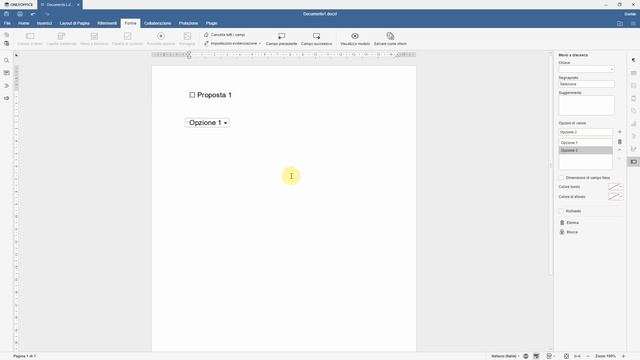Viewport: 640px width, 360px height.
Task: Switch to the Plugin tab
Action: pyautogui.click(x=211, y=23)
